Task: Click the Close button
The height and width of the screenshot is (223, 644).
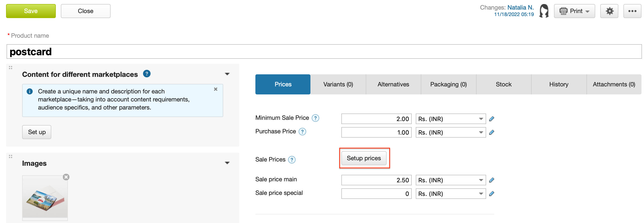Action: (x=85, y=11)
